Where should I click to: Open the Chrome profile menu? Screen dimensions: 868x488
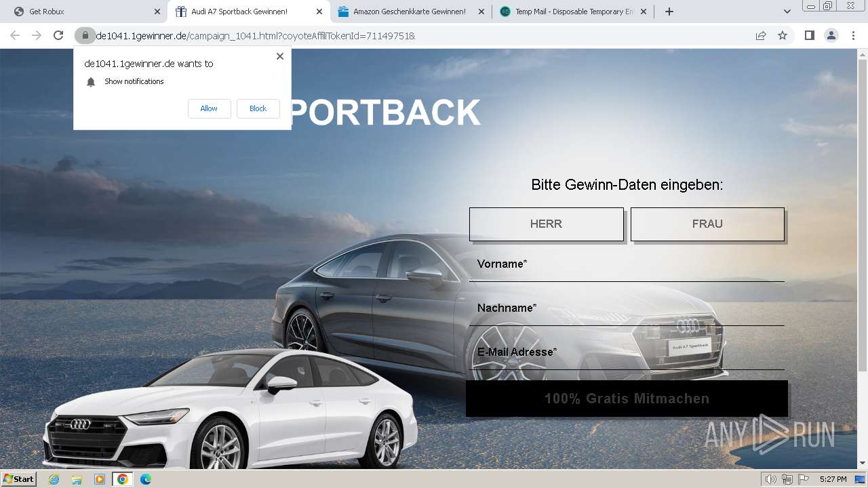coord(831,36)
